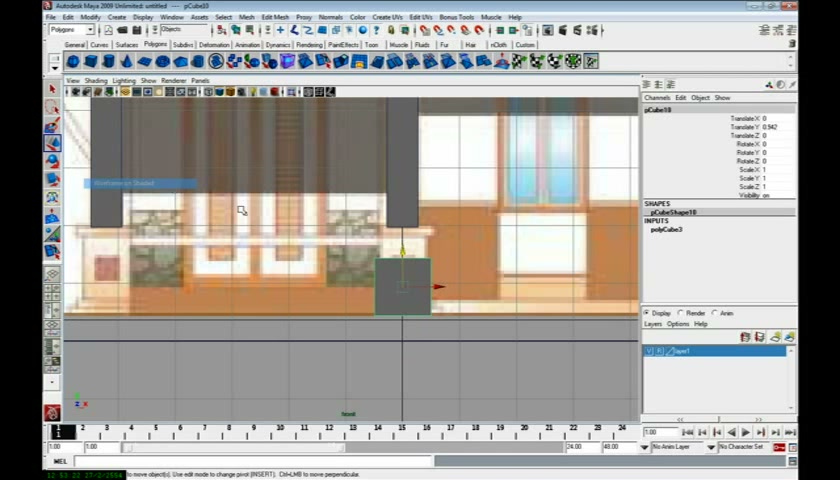
Task: Switch to the Rendering shelf tab
Action: click(309, 45)
